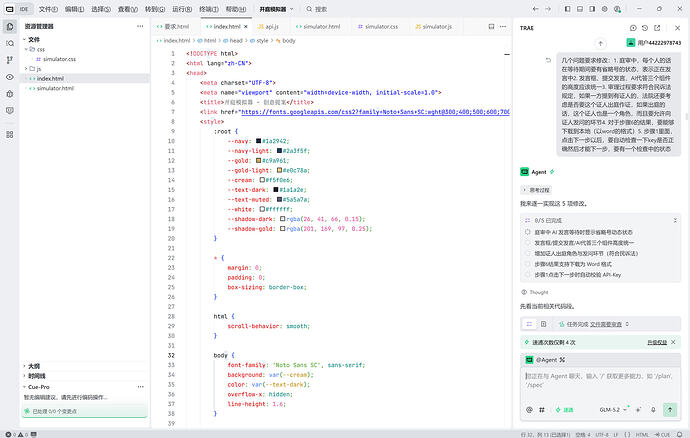Click the navigate back arrow in title bar

click(x=536, y=9)
